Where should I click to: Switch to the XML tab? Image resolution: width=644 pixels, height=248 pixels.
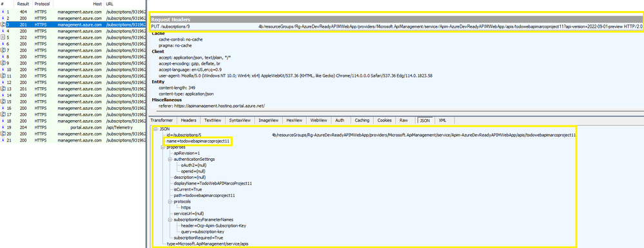tap(442, 121)
